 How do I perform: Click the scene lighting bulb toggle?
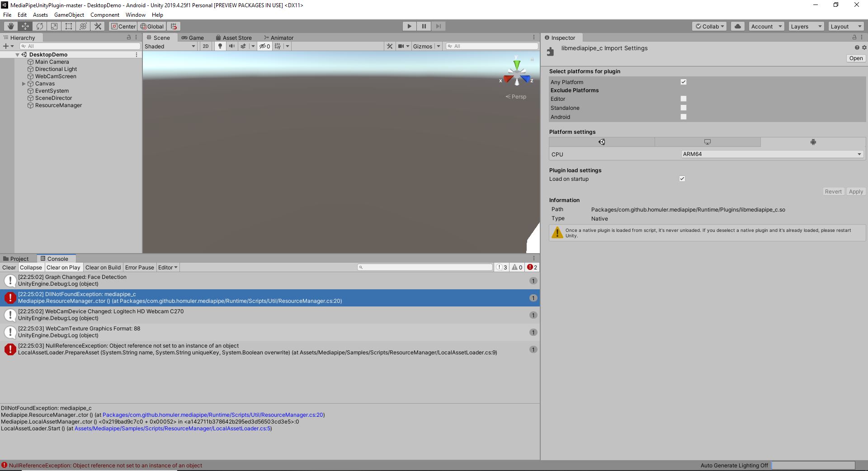click(220, 46)
